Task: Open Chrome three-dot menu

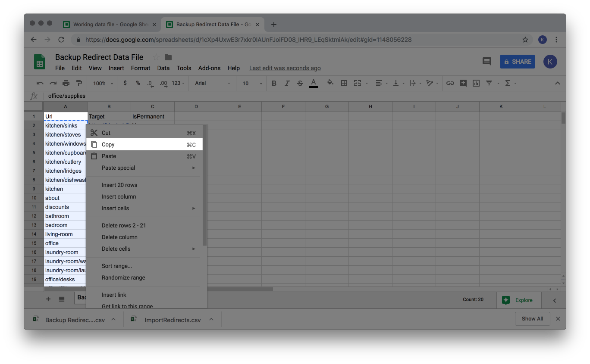Action: click(556, 40)
